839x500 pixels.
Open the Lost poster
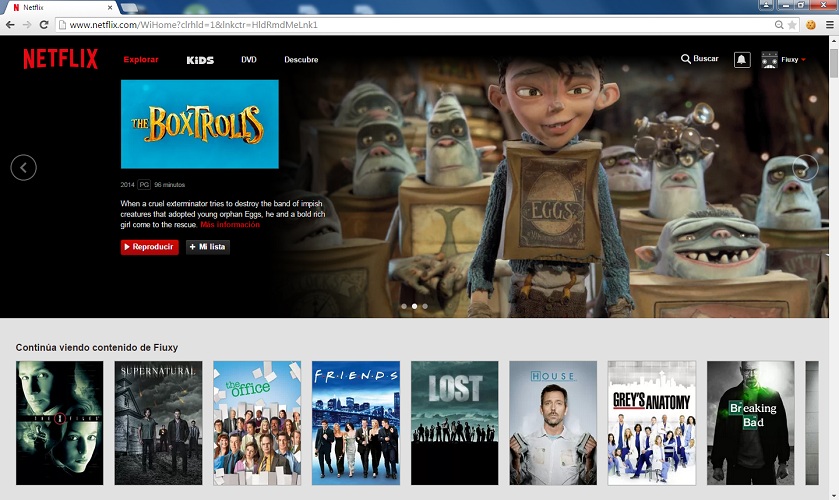point(454,423)
